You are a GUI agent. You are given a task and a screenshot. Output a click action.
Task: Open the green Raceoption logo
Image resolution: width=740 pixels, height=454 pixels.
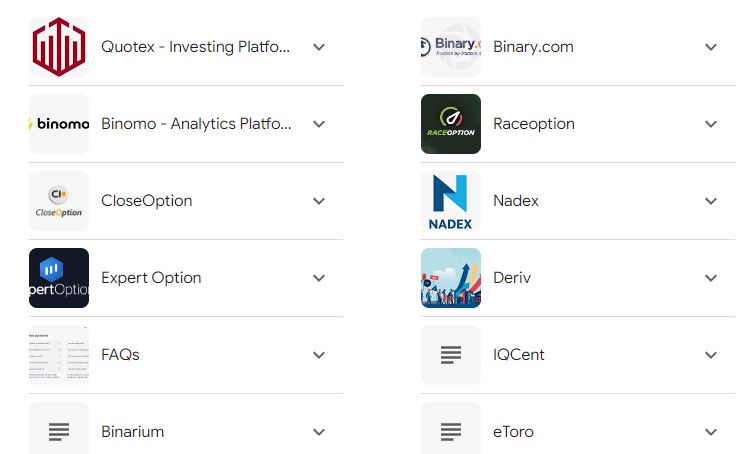click(x=451, y=124)
